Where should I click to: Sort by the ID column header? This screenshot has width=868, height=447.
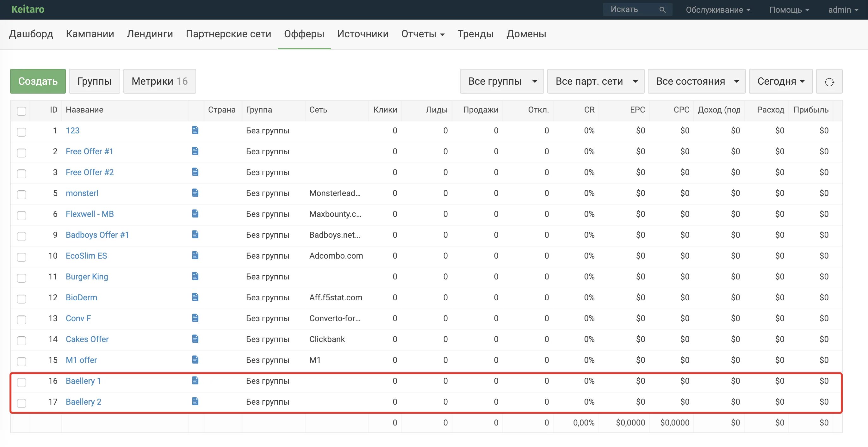[53, 110]
